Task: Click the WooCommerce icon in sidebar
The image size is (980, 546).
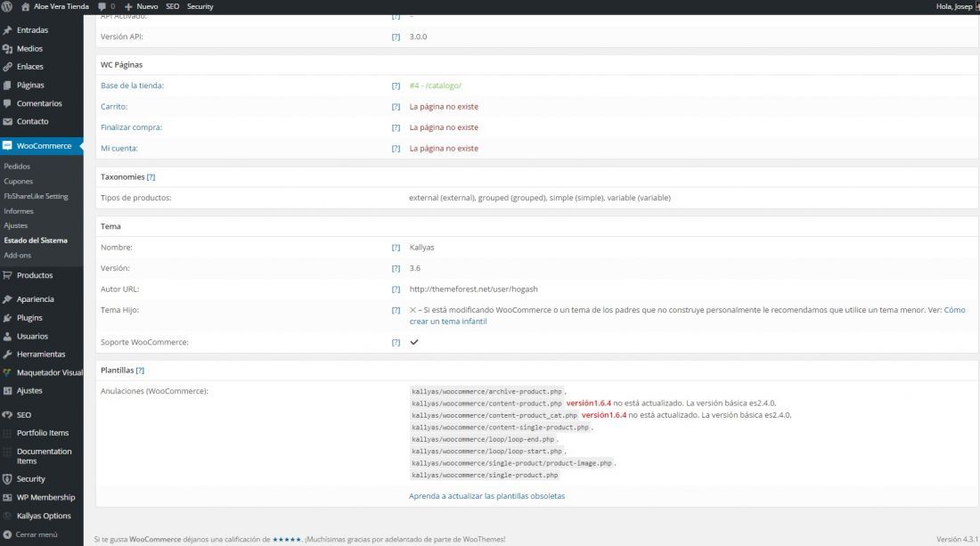Action: pos(7,145)
